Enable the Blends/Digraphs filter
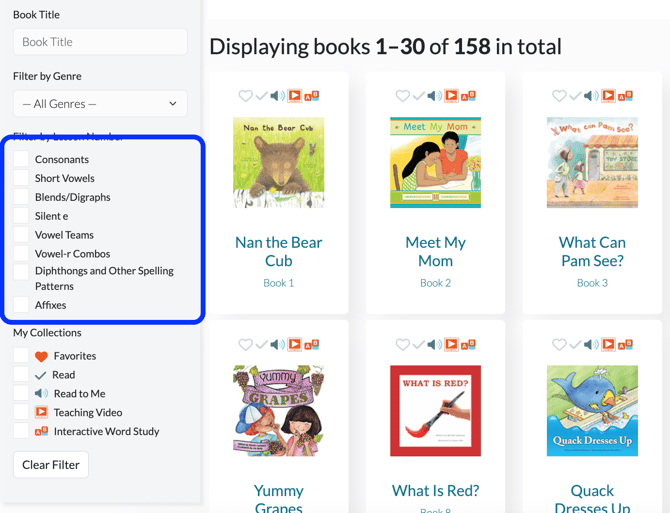Screen dimensions: 670x513 pos(21,196)
